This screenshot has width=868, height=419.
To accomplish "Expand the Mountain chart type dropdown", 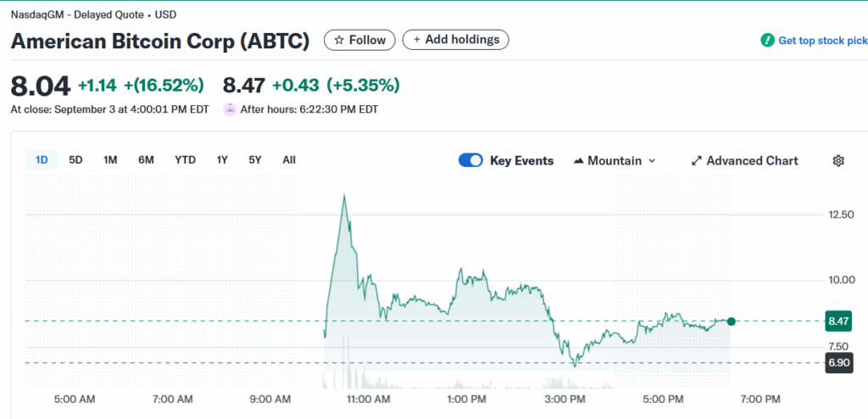I will 651,160.
